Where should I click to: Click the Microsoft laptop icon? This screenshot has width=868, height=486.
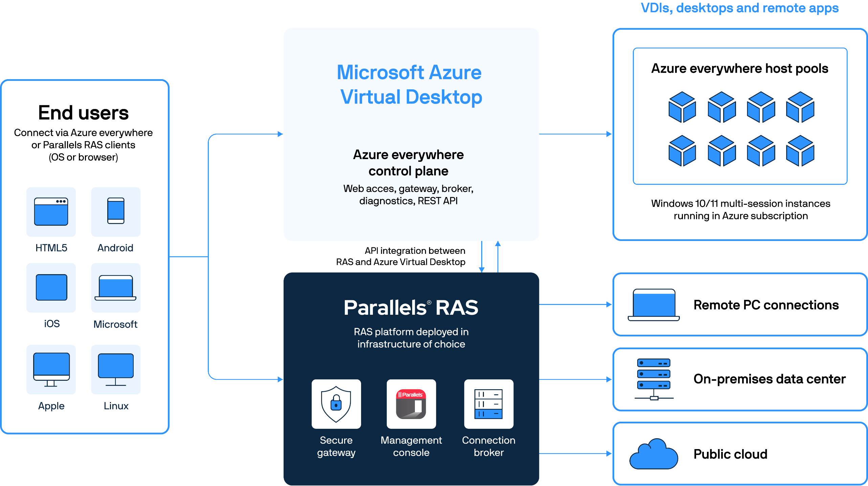[115, 288]
